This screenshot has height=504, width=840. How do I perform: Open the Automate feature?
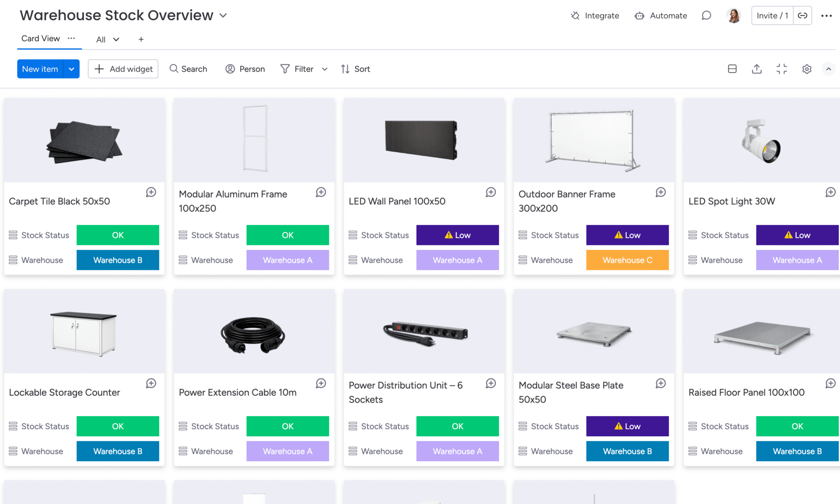click(x=661, y=15)
